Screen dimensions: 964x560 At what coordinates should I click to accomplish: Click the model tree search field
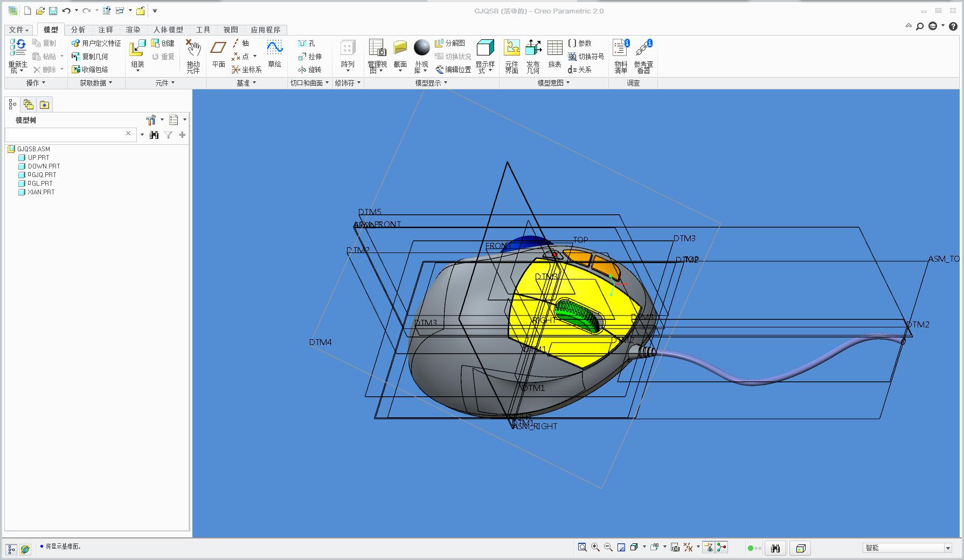[x=70, y=134]
